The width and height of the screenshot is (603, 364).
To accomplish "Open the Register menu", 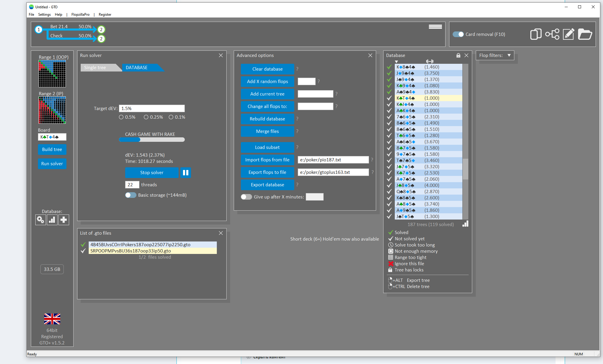I will [105, 15].
